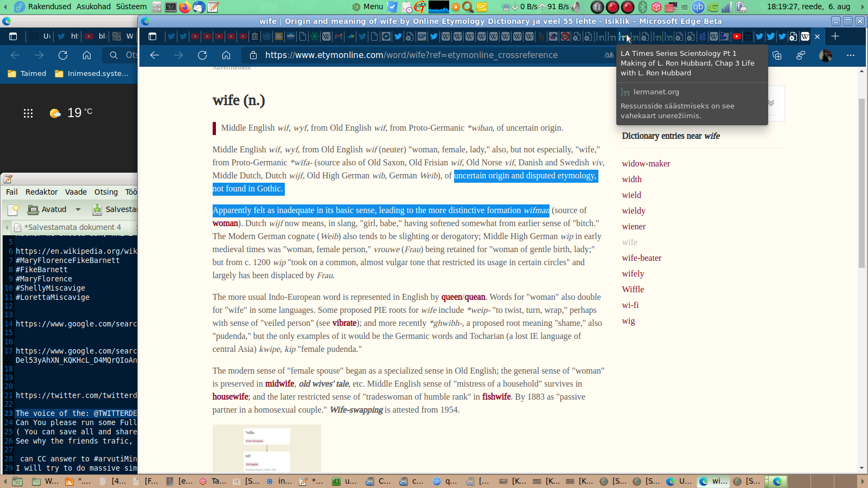Open the volume speaker tray icon
868x488 pixels.
[576, 7]
